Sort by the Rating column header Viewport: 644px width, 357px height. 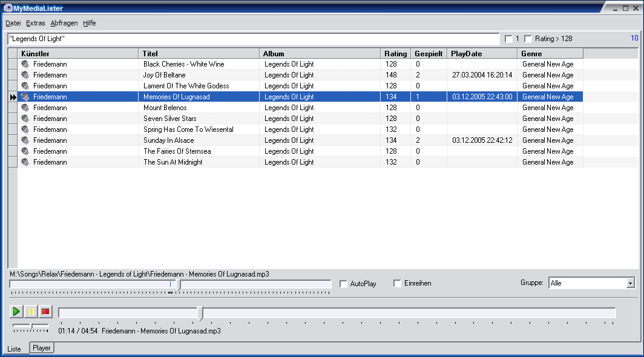(395, 53)
